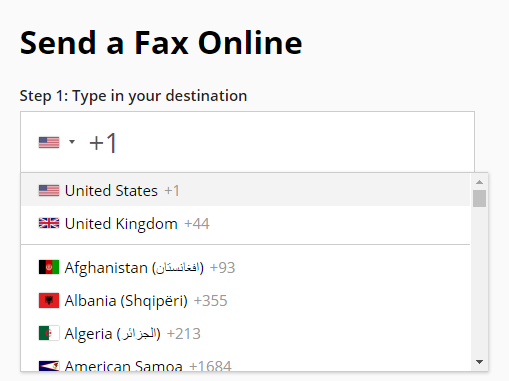Click the Algeria flag icon
This screenshot has height=381, width=509.
pyautogui.click(x=49, y=333)
